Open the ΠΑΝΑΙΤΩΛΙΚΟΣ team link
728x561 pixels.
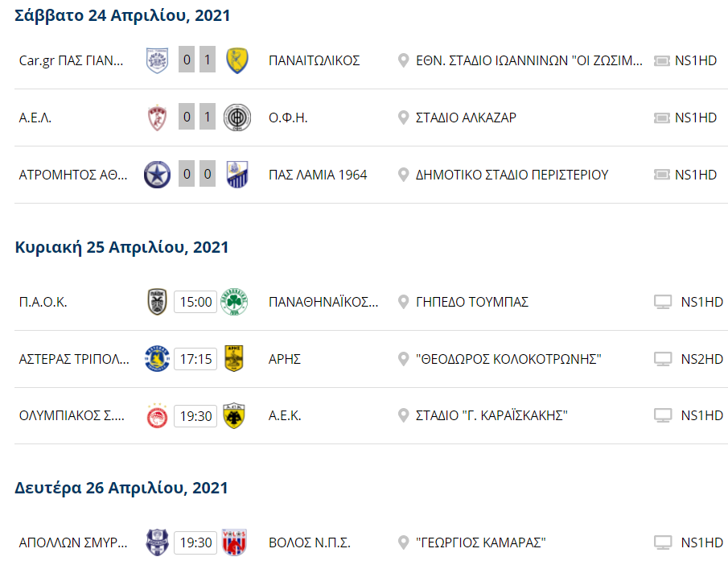[314, 60]
